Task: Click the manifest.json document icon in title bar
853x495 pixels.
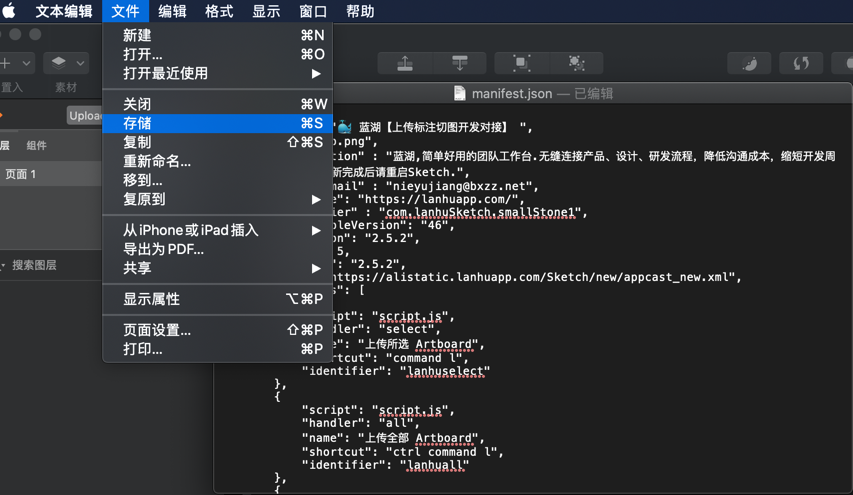Action: pos(460,94)
